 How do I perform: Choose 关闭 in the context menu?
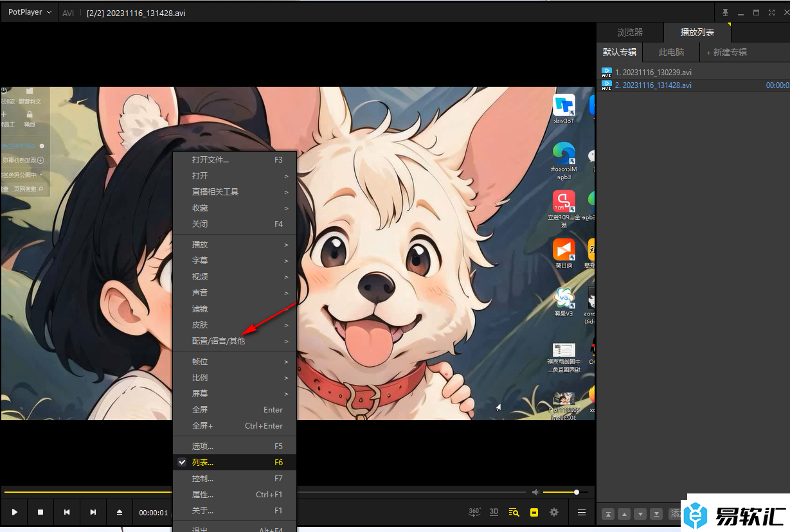click(235, 224)
